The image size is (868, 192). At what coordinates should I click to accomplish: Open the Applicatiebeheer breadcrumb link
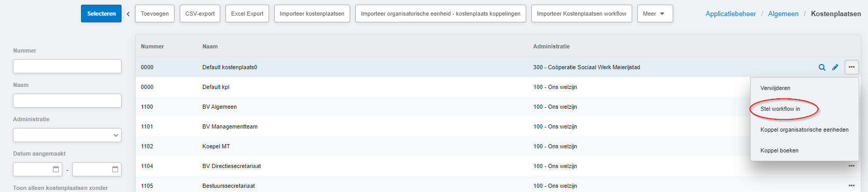[730, 14]
